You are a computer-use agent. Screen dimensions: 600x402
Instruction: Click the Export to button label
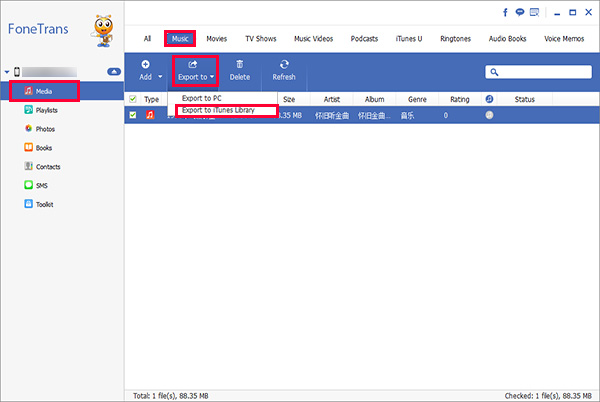[192, 77]
